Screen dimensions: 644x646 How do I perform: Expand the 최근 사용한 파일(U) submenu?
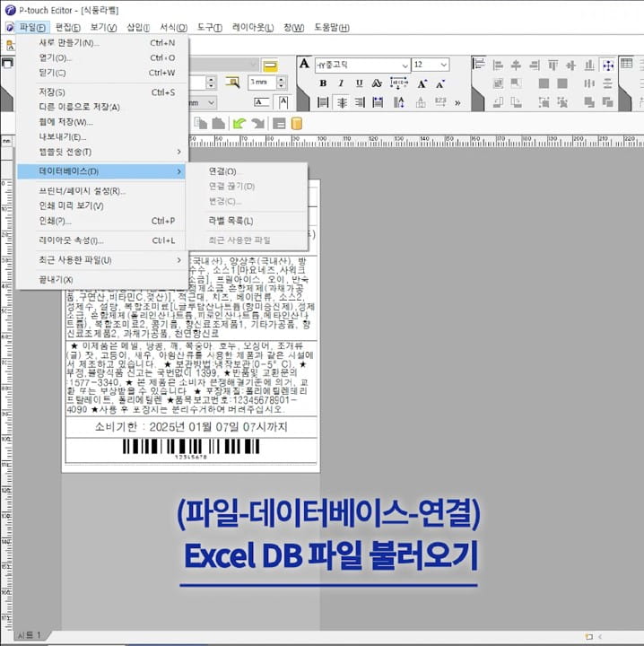click(99, 260)
